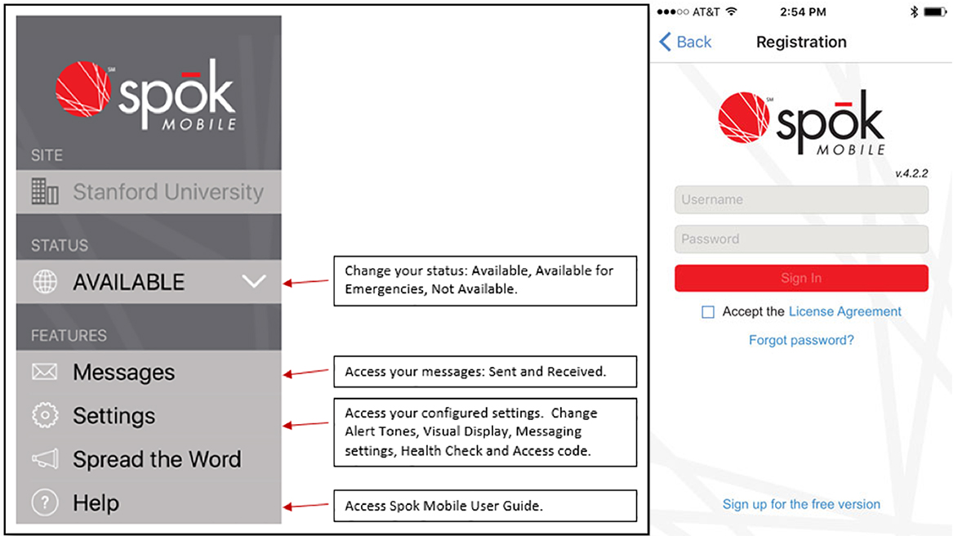980x536 pixels.
Task: Open the License Agreement link
Action: click(845, 311)
